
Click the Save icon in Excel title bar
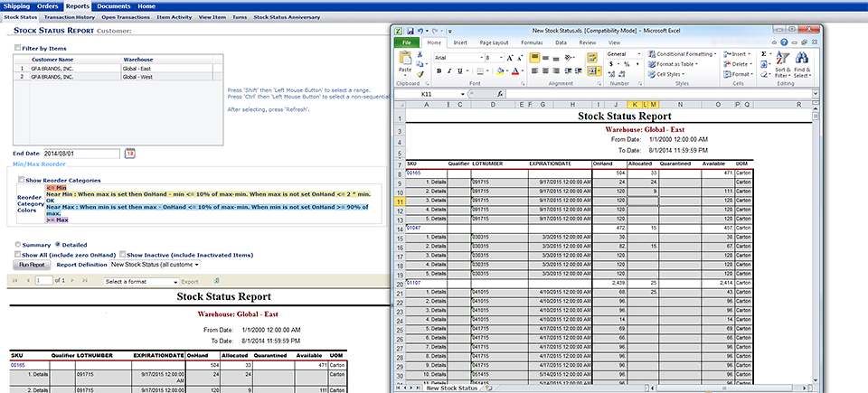point(410,31)
